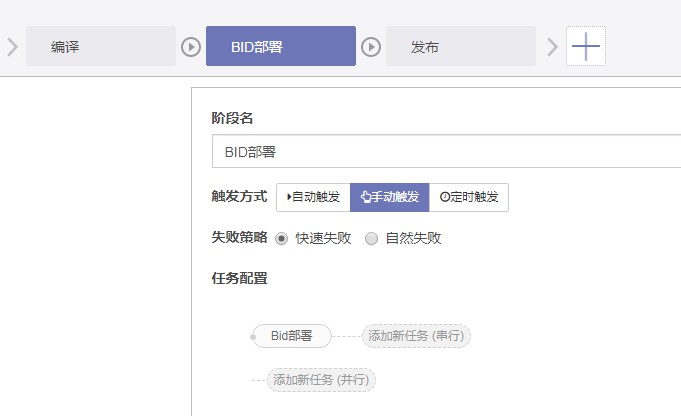
Task: Click 添加新任务 (并行) to add parallel task
Action: tap(321, 380)
